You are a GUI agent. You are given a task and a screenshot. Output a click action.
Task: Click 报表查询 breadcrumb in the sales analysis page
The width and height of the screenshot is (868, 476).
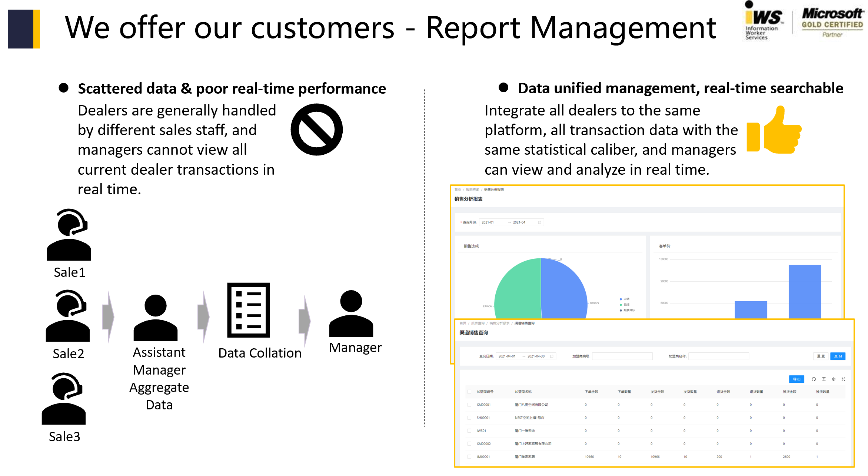[x=472, y=190]
